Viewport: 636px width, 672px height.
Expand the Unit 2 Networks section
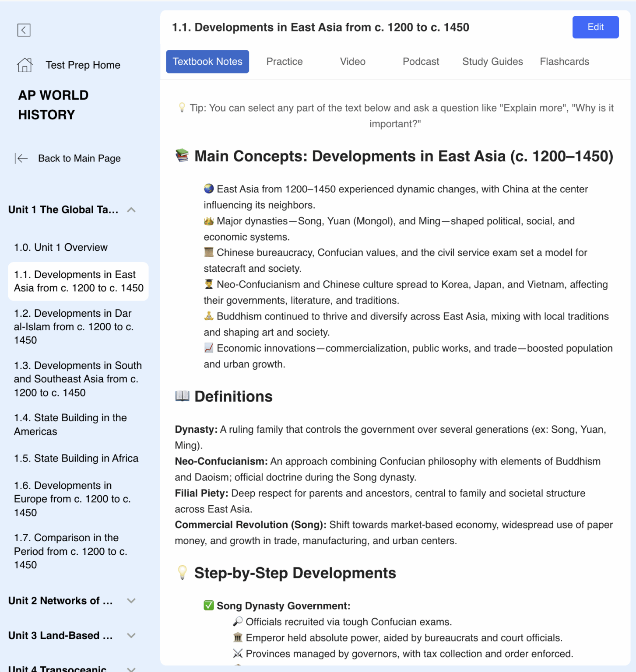(131, 601)
